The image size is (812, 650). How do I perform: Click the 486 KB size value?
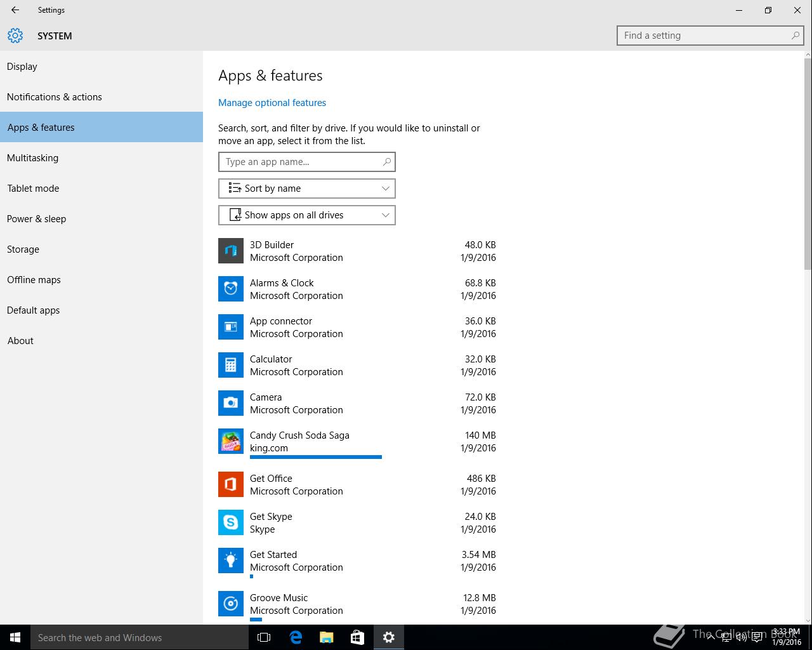pos(481,479)
